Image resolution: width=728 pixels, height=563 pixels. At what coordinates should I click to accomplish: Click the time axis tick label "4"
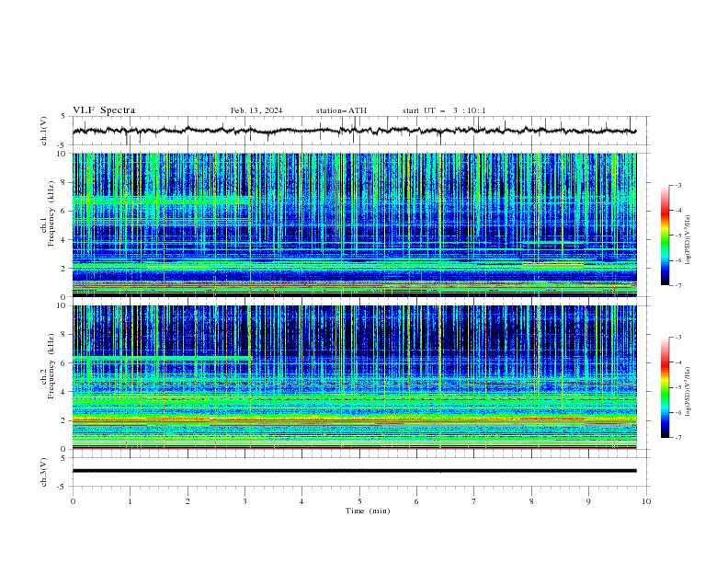(301, 501)
